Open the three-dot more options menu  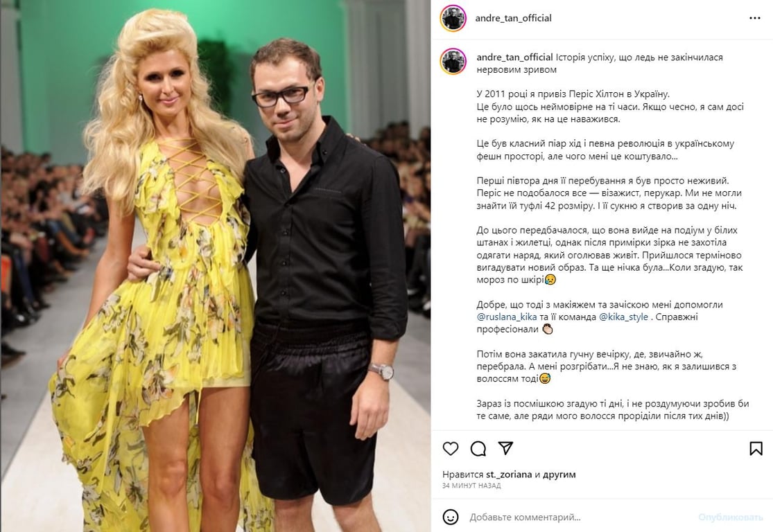click(x=754, y=18)
